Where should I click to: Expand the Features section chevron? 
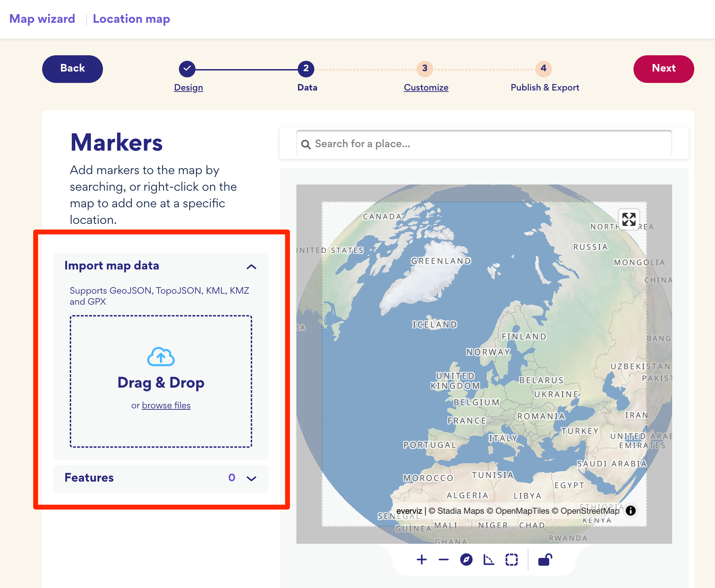pyautogui.click(x=251, y=478)
